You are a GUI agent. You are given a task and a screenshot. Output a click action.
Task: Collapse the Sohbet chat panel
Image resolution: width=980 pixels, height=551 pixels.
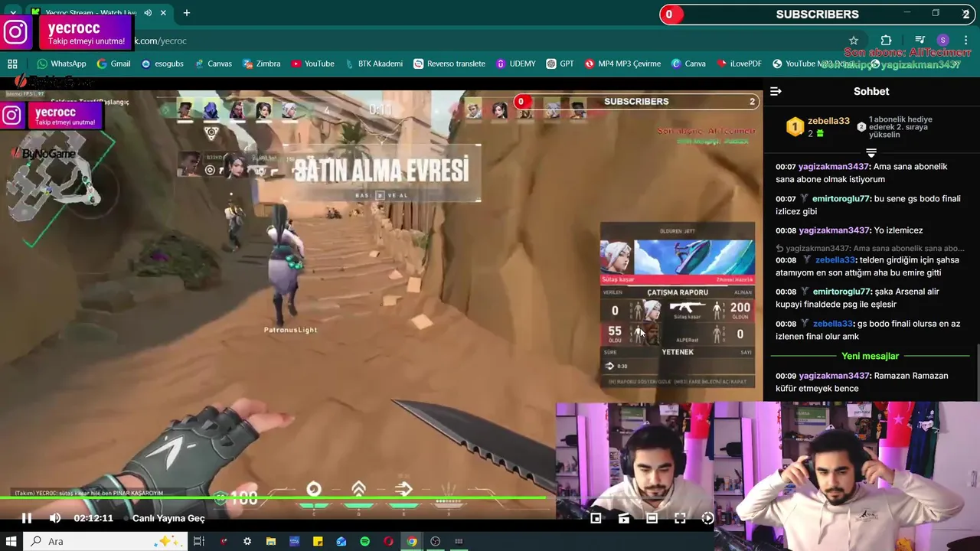click(x=776, y=91)
